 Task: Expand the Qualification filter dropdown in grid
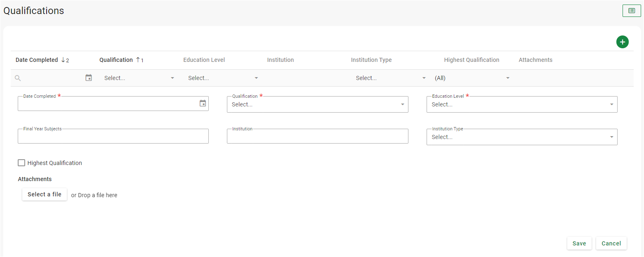click(172, 78)
